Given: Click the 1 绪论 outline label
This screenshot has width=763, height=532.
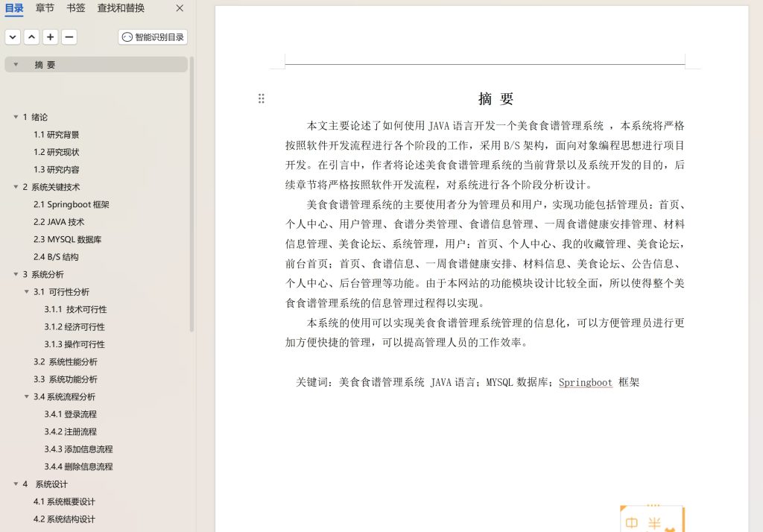Looking at the screenshot, I should (x=35, y=117).
